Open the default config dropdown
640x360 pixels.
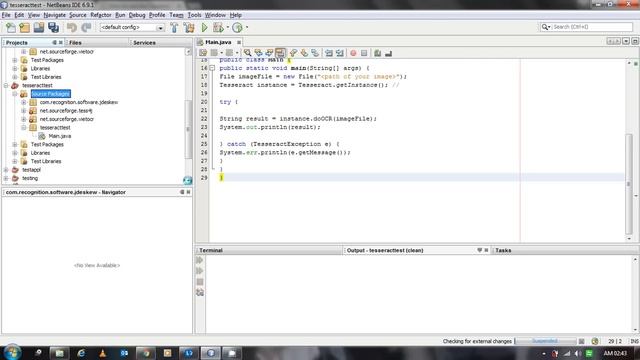coord(160,28)
